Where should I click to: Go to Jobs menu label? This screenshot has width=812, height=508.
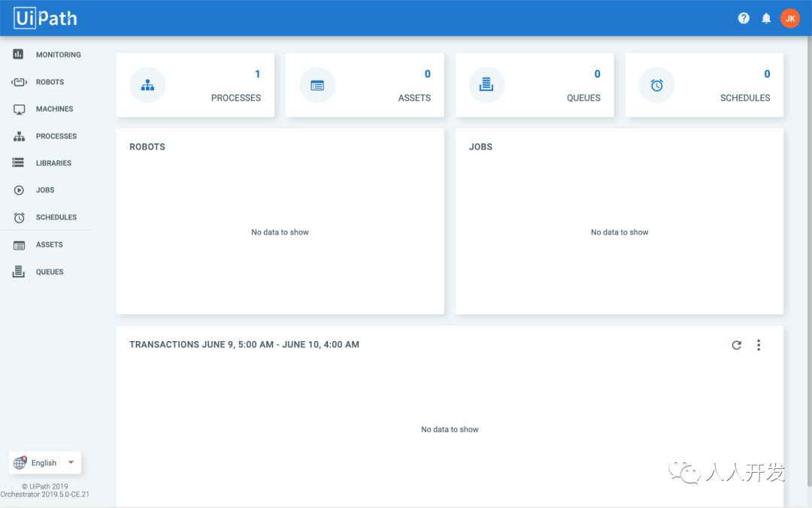(x=45, y=190)
